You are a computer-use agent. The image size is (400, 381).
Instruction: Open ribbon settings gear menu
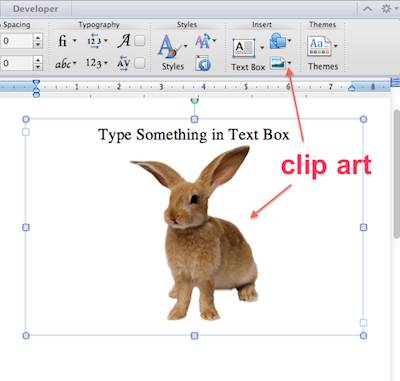pyautogui.click(x=386, y=9)
